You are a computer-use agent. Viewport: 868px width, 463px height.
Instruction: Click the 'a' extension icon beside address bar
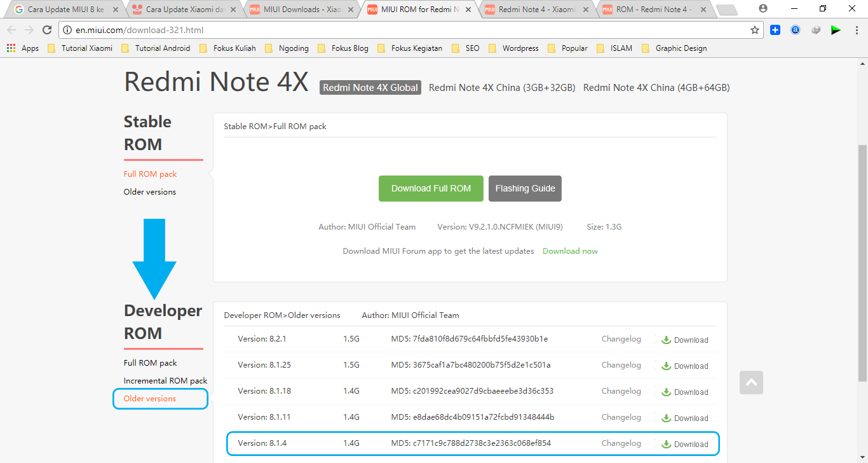[796, 29]
